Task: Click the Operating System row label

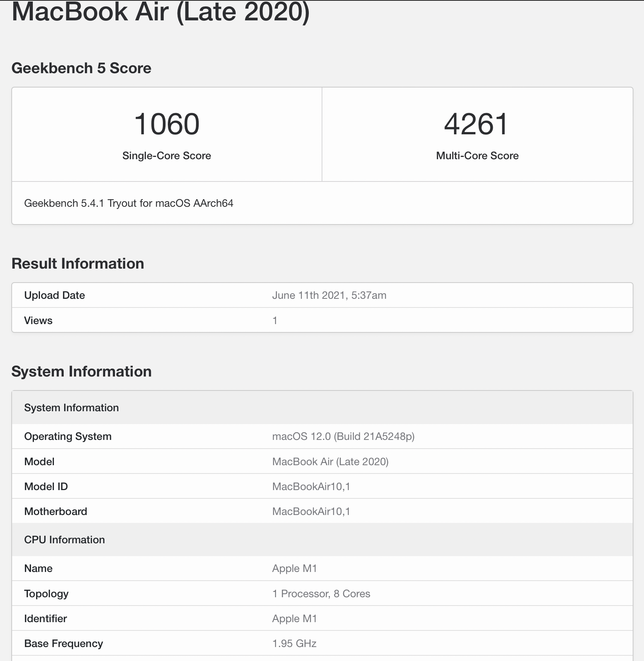Action: 68,437
